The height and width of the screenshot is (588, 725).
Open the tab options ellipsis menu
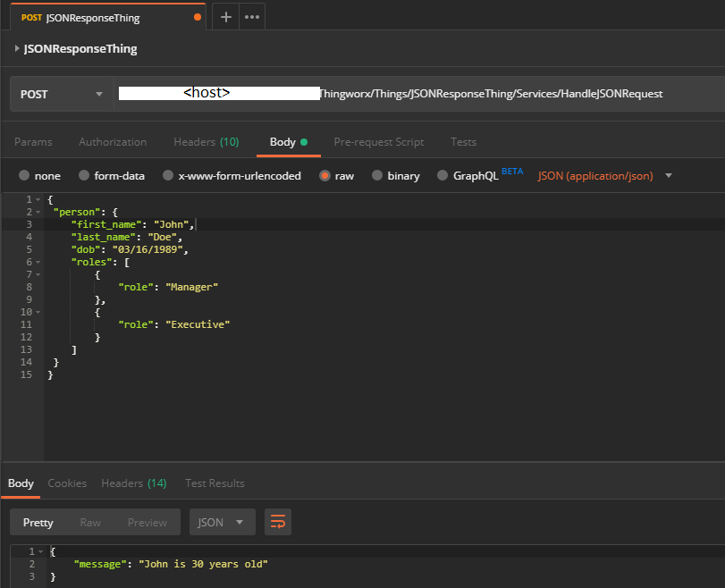pyautogui.click(x=252, y=17)
